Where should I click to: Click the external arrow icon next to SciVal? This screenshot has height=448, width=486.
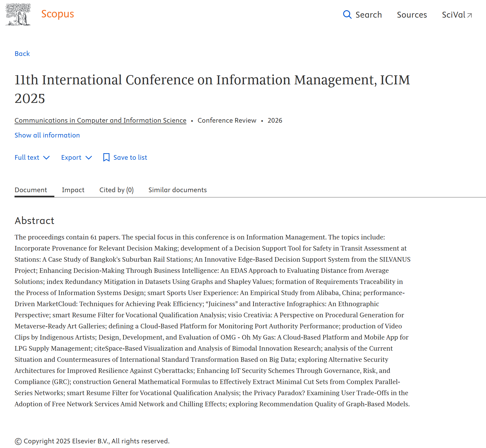[470, 15]
